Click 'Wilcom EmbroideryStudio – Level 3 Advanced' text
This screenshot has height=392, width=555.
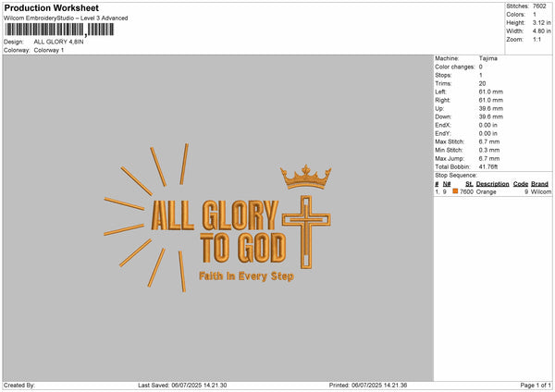tap(66, 18)
